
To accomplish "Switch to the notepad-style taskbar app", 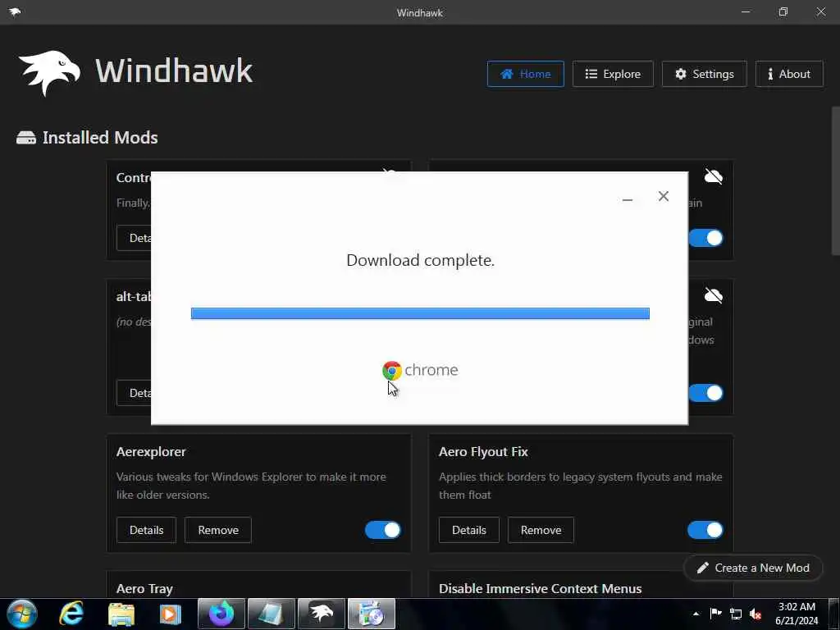I will pyautogui.click(x=271, y=614).
